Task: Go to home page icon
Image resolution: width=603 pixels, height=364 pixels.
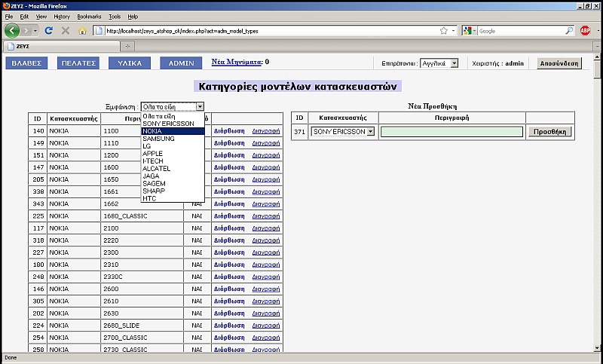Action: (82, 31)
